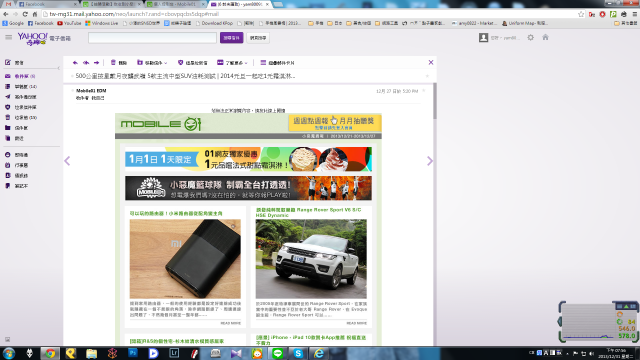640x360 pixels.
Task: Open Internet Explorer from the taskbar
Action: point(319,353)
